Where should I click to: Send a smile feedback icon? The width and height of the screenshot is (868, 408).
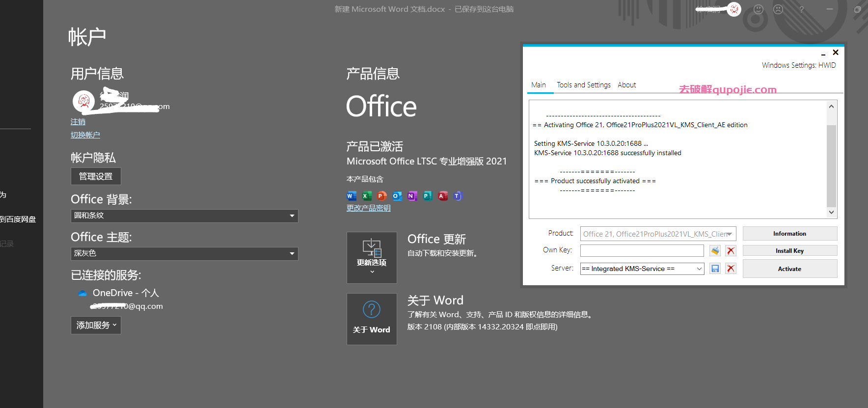pos(759,9)
